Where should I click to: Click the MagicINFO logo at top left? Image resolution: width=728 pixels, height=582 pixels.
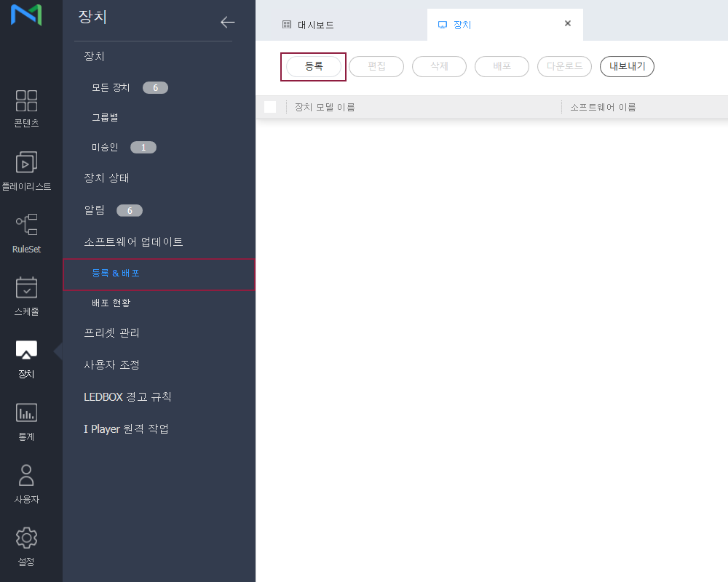[26, 15]
